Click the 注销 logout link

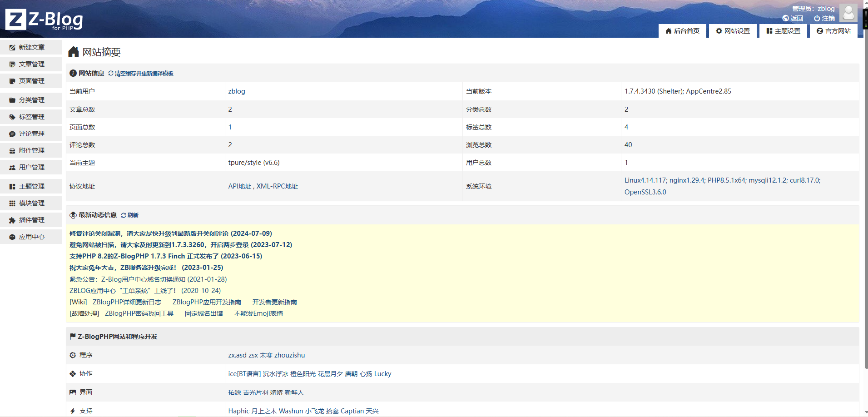pyautogui.click(x=824, y=19)
